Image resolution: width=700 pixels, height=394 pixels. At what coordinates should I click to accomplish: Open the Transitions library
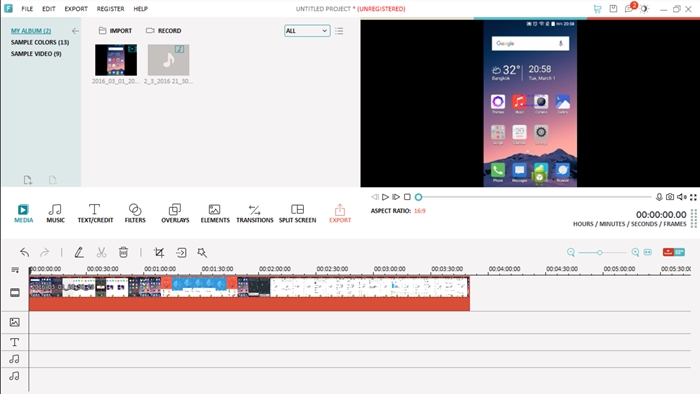[254, 213]
